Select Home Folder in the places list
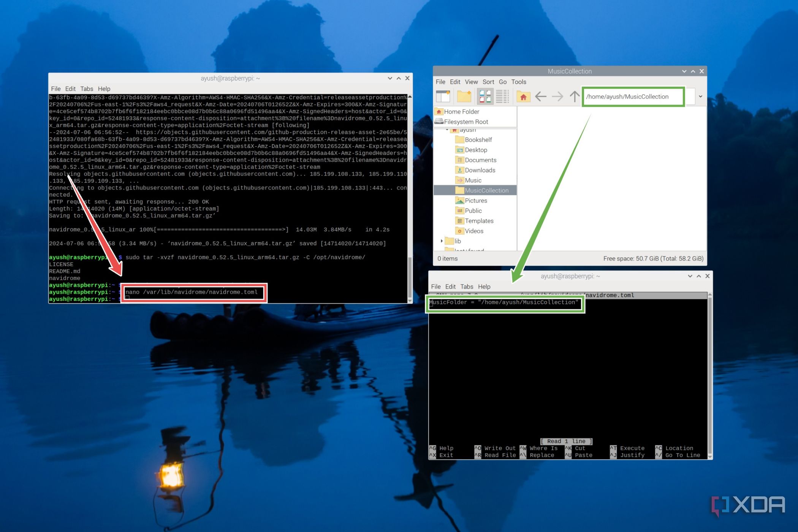This screenshot has width=798, height=532. 461,112
